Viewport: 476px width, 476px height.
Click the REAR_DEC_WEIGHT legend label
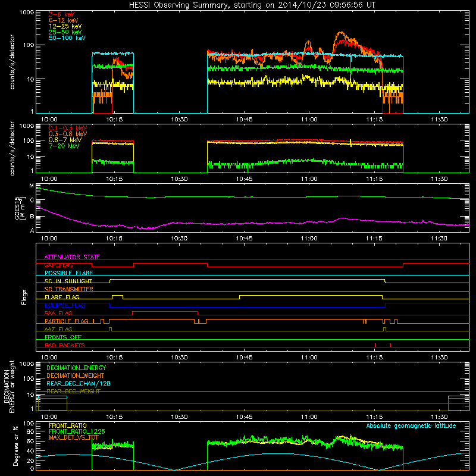coord(73,392)
